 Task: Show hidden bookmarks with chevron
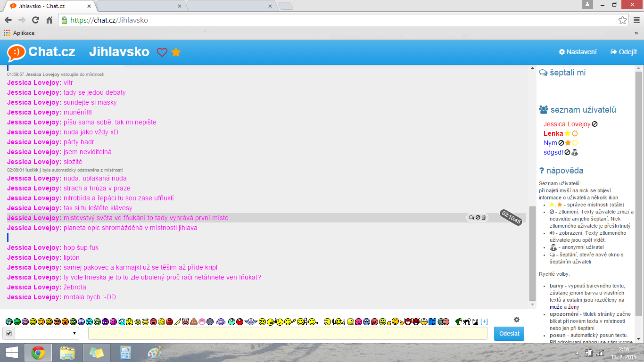pyautogui.click(x=636, y=33)
